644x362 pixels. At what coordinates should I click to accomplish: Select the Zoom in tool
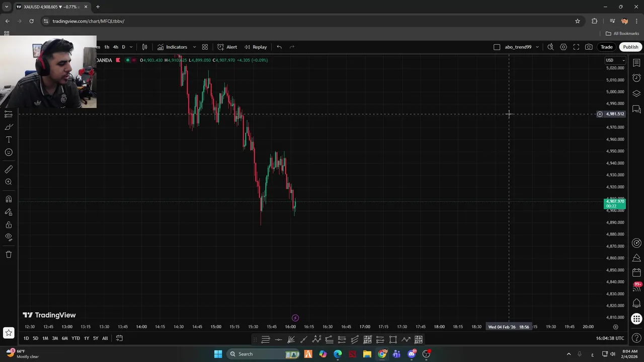[9, 182]
